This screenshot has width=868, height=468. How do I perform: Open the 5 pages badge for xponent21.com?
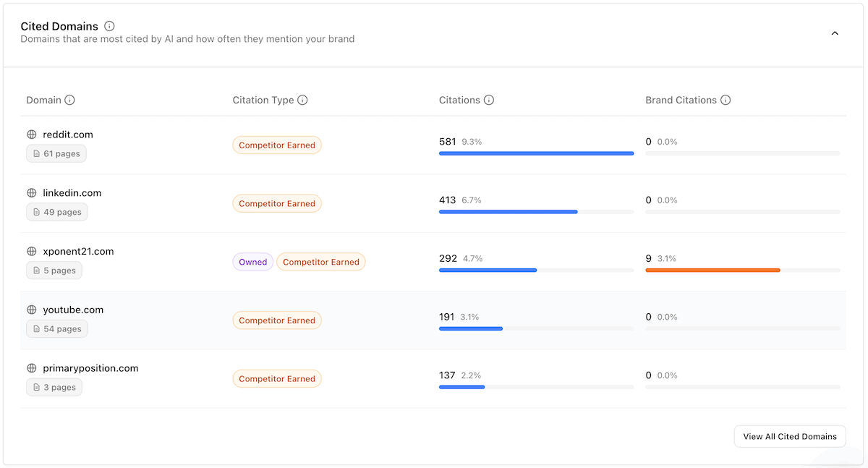(54, 271)
